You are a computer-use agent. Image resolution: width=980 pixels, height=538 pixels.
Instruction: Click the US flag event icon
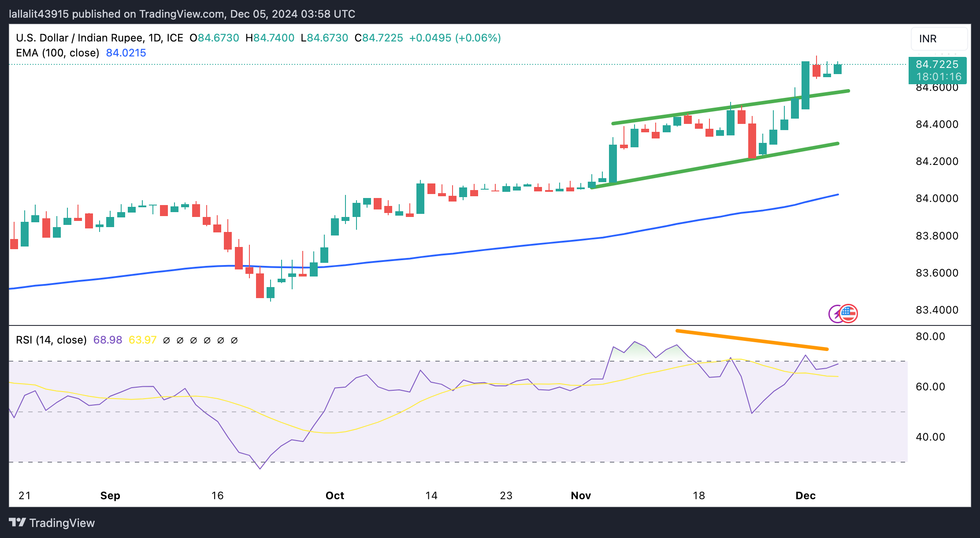click(x=849, y=314)
